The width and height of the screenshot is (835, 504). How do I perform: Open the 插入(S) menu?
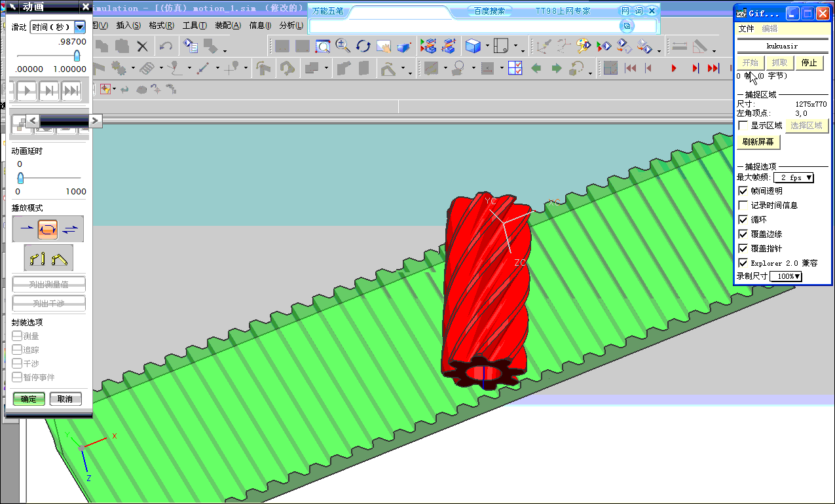pos(128,26)
